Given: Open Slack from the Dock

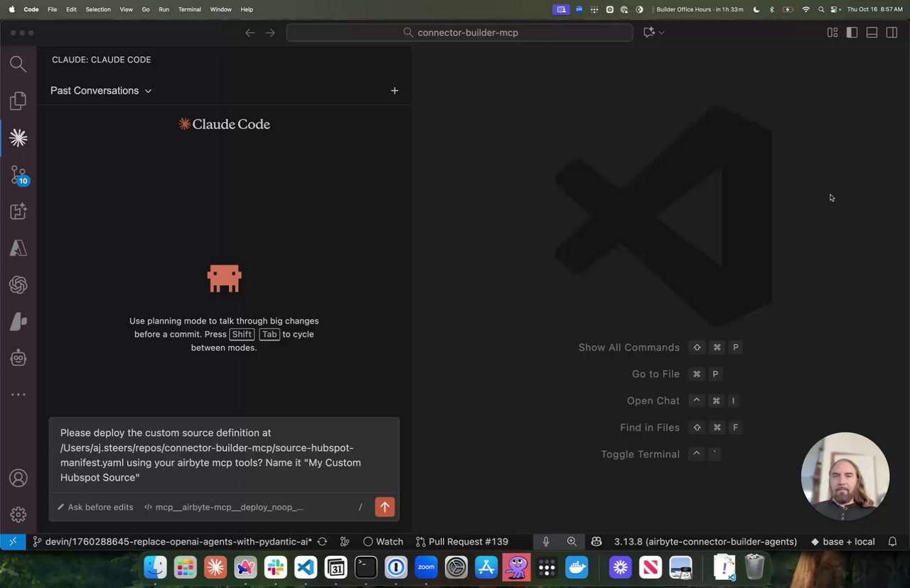Looking at the screenshot, I should [275, 567].
